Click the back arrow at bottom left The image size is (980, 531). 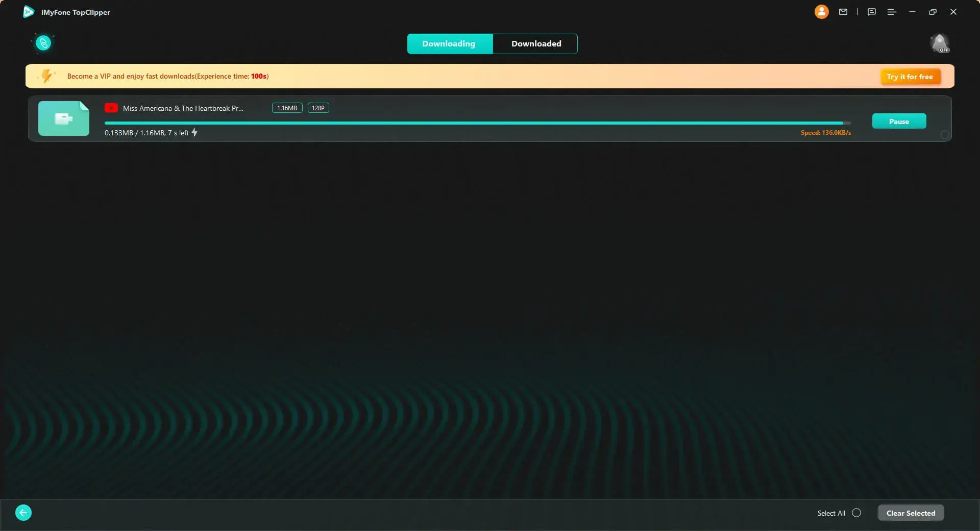tap(23, 513)
